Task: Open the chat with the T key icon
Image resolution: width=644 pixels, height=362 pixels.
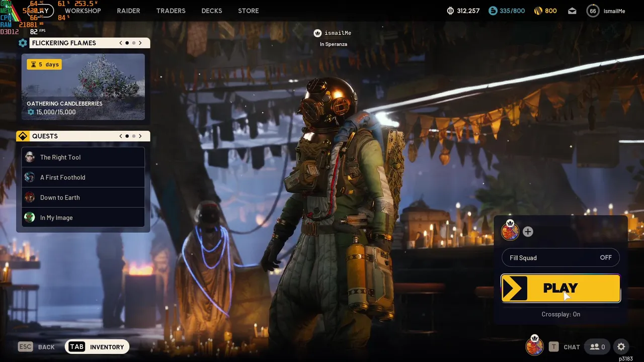Action: (x=553, y=347)
